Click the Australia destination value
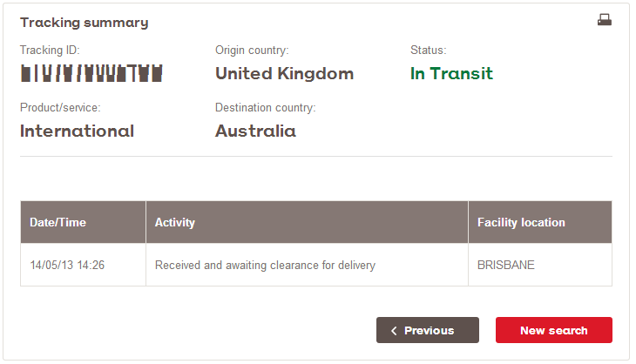Image resolution: width=636 pixels, height=364 pixels. [x=255, y=131]
